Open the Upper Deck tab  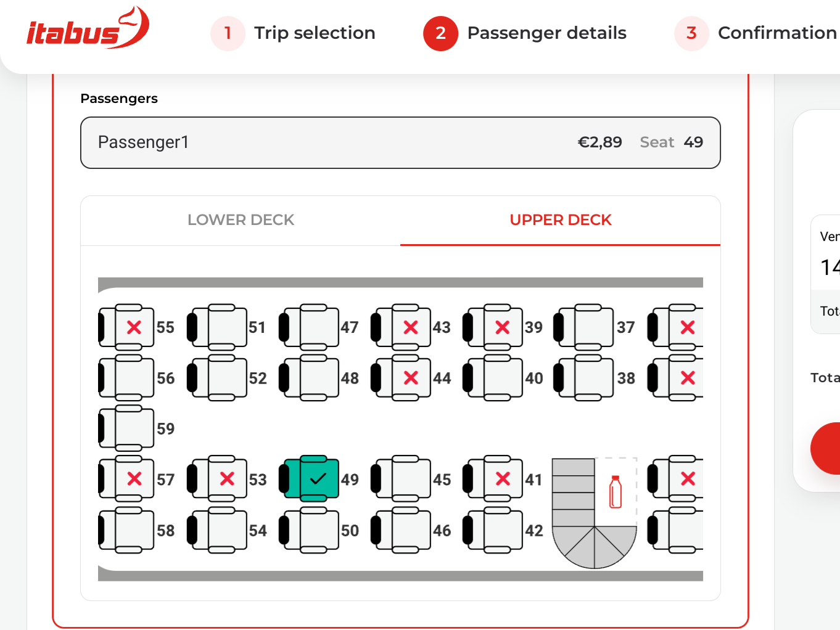click(560, 220)
